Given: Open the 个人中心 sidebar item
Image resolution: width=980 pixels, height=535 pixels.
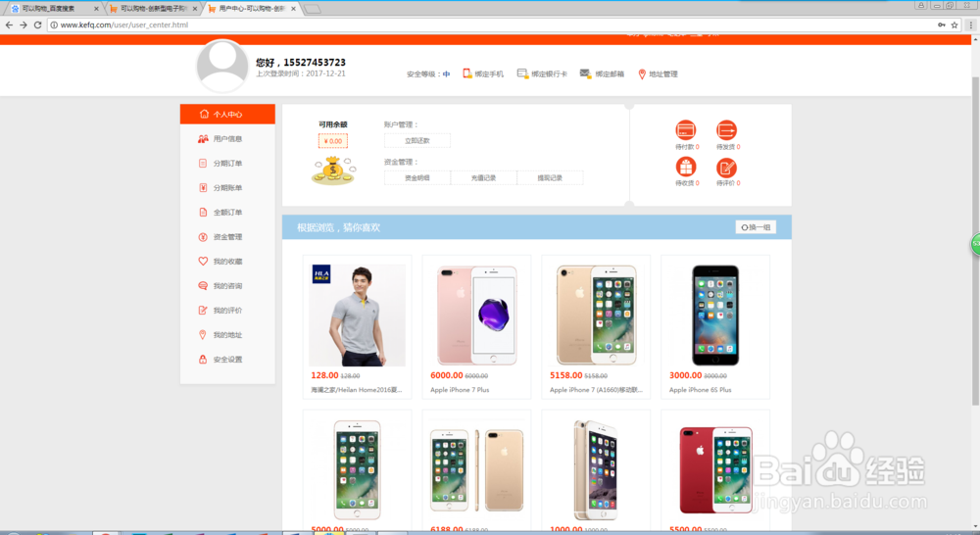Looking at the screenshot, I should pyautogui.click(x=227, y=115).
